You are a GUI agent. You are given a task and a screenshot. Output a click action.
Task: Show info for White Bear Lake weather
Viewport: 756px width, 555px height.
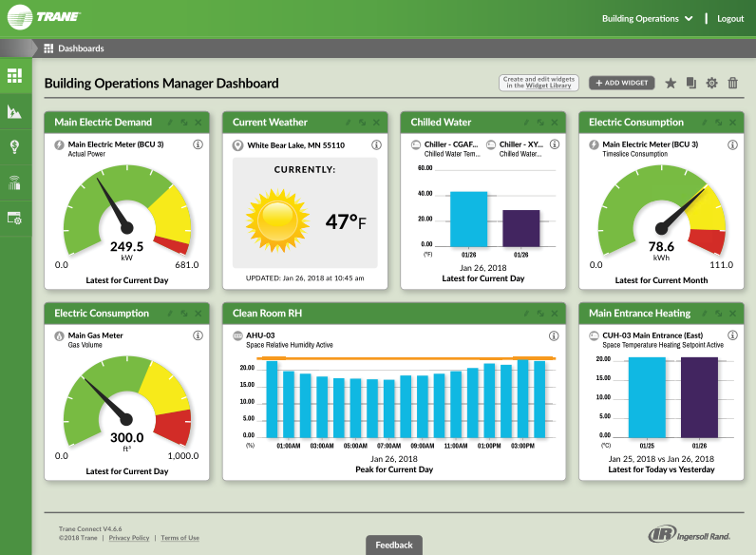coord(376,145)
